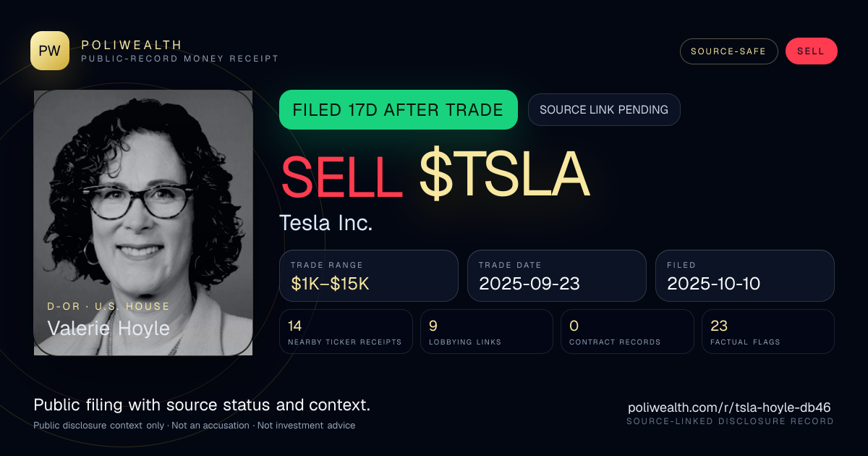Click the red SELL headline word
Screen dimensions: 868x456
click(341, 176)
